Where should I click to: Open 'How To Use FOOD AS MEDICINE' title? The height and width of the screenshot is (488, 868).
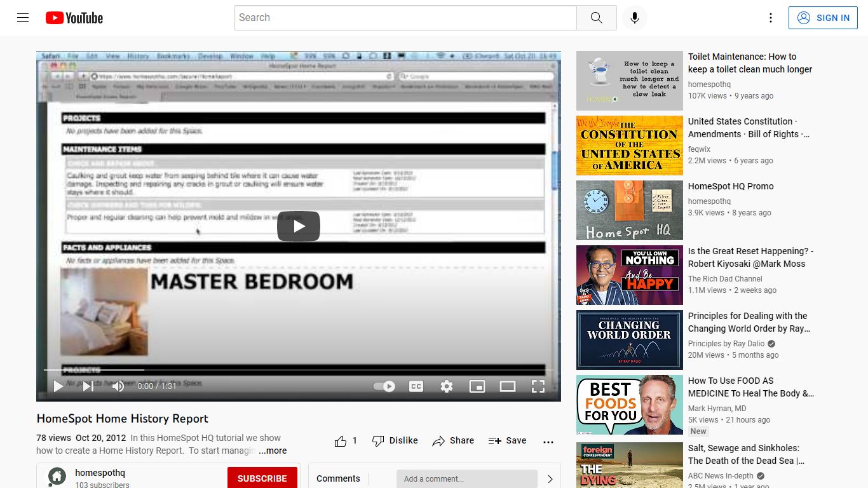point(751,387)
